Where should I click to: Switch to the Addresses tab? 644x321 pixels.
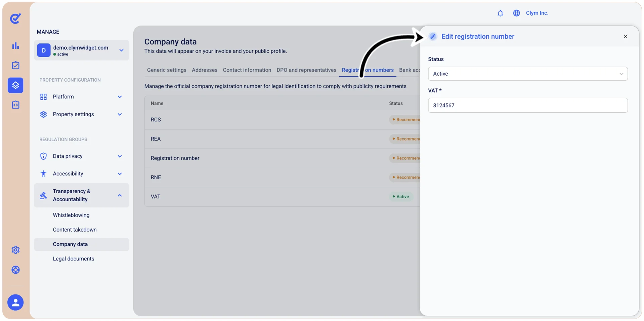205,70
